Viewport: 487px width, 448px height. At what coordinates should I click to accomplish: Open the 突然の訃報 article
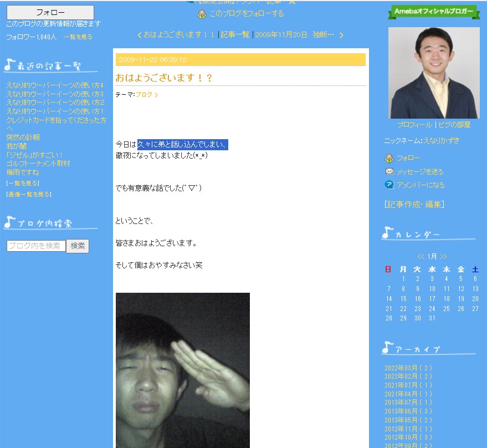pos(23,138)
